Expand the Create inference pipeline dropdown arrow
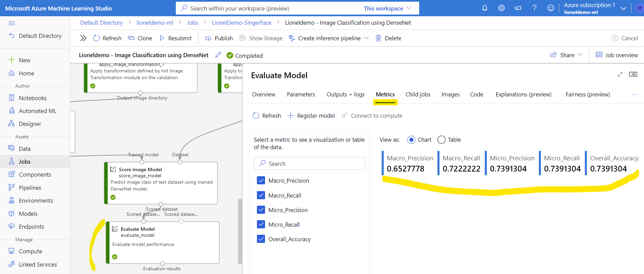Viewport: 644px width, 274px height. point(366,38)
